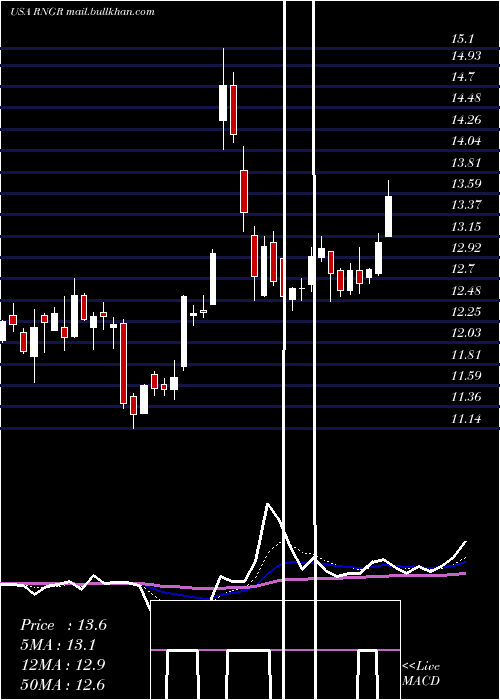Viewport: 500px width, 700px height.
Task: Click the 14.26 price axis label
Action: [466, 120]
